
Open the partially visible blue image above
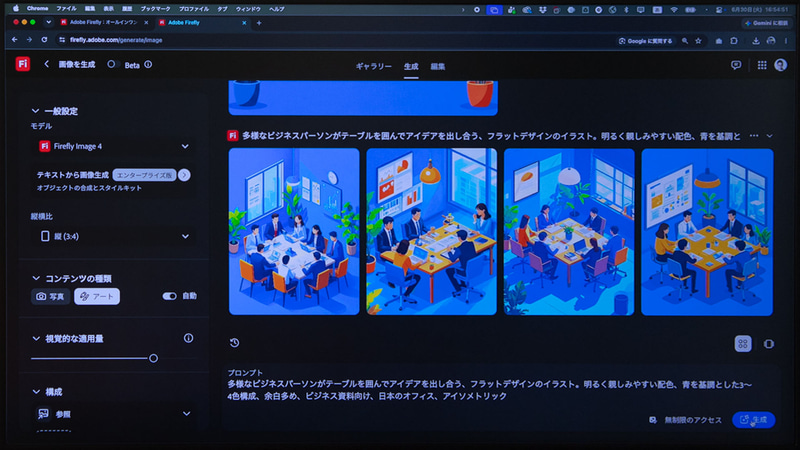[x=363, y=98]
